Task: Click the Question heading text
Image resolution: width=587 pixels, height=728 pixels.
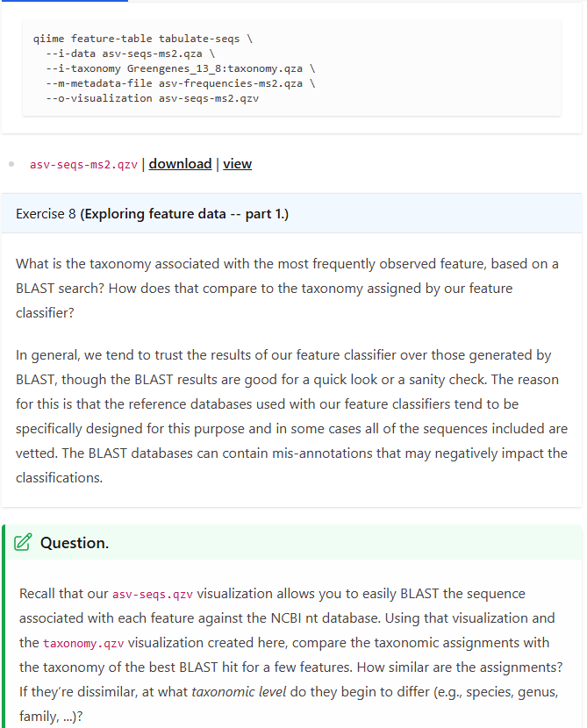Action: coord(75,543)
